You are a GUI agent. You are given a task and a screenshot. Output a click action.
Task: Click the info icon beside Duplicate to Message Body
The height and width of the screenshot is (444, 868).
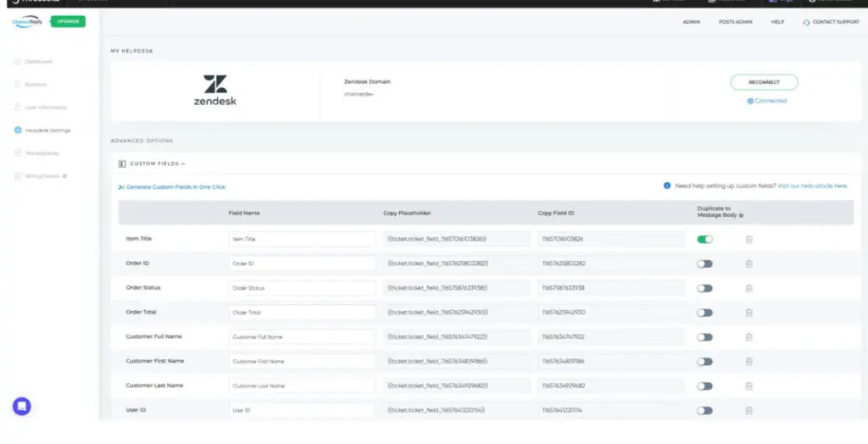tap(742, 216)
